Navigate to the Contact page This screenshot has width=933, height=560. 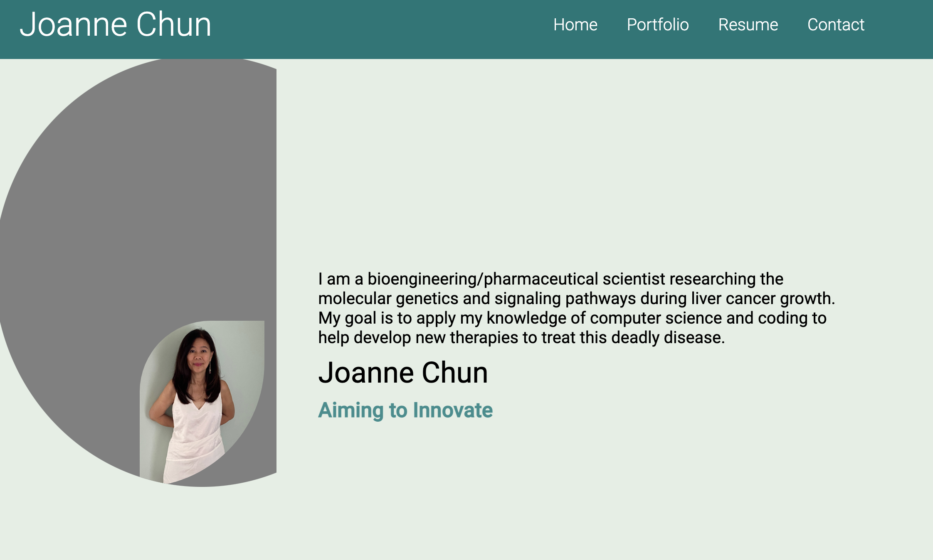[835, 25]
